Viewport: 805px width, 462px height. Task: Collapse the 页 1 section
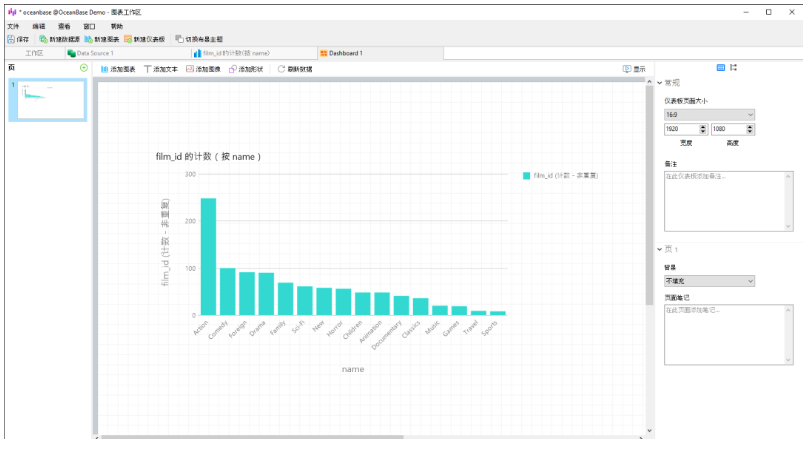pyautogui.click(x=660, y=249)
